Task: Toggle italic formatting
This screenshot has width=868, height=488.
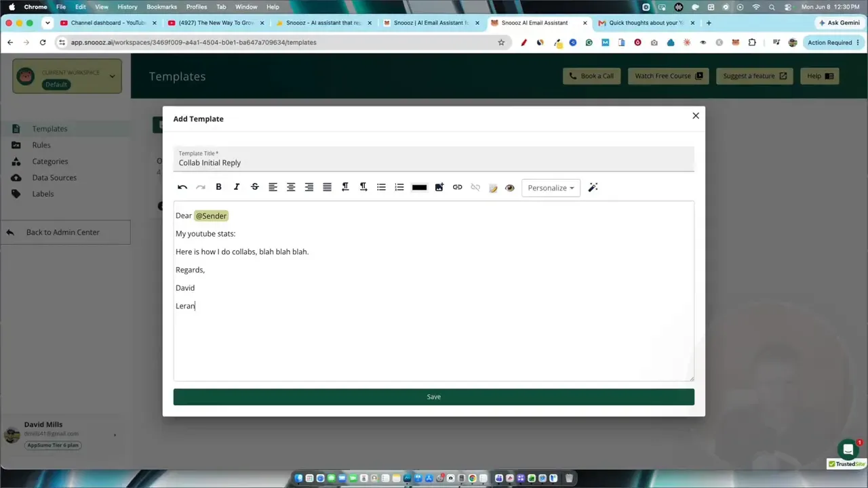Action: (x=237, y=188)
